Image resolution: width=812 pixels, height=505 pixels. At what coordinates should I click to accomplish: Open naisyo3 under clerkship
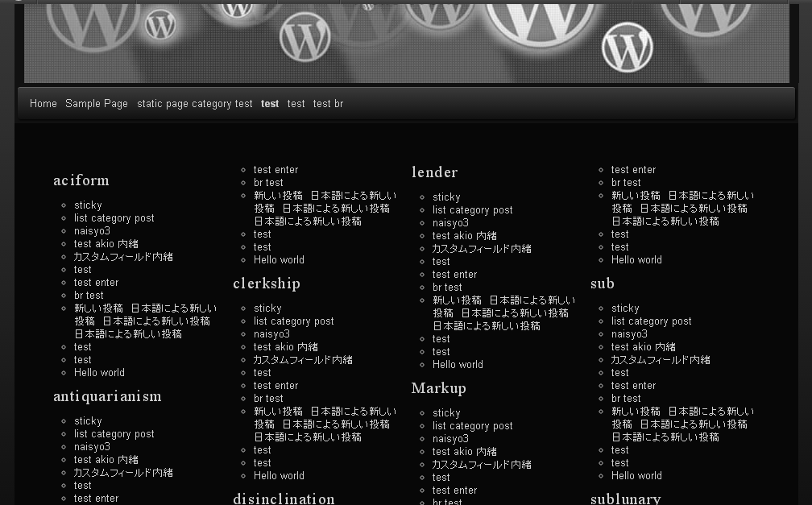click(272, 334)
